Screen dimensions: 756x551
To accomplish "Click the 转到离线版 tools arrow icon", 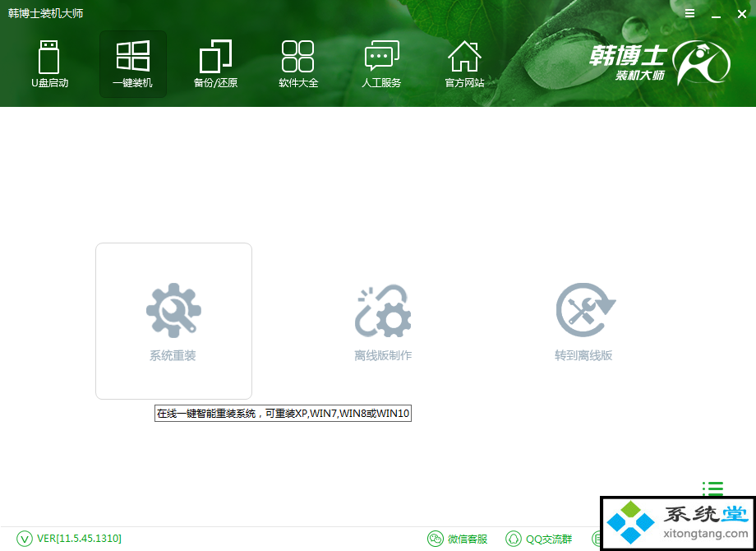I will tap(585, 310).
